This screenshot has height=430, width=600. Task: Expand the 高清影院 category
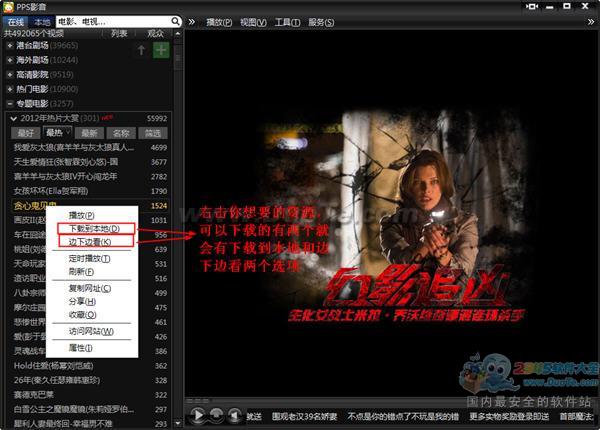pyautogui.click(x=10, y=75)
